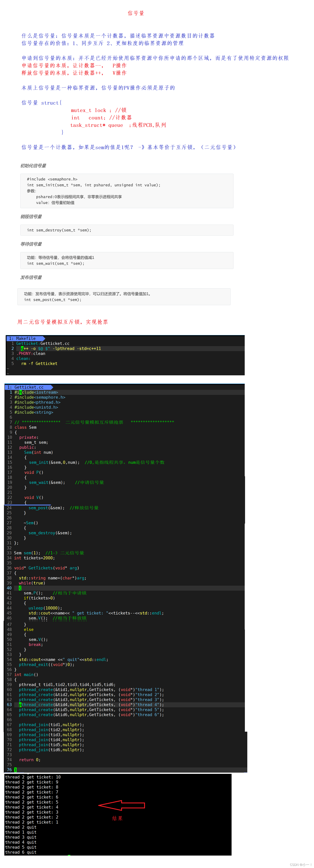Screen dimensions: 314x868
Task: Click the red '信号量' title at top
Action: 136,13
